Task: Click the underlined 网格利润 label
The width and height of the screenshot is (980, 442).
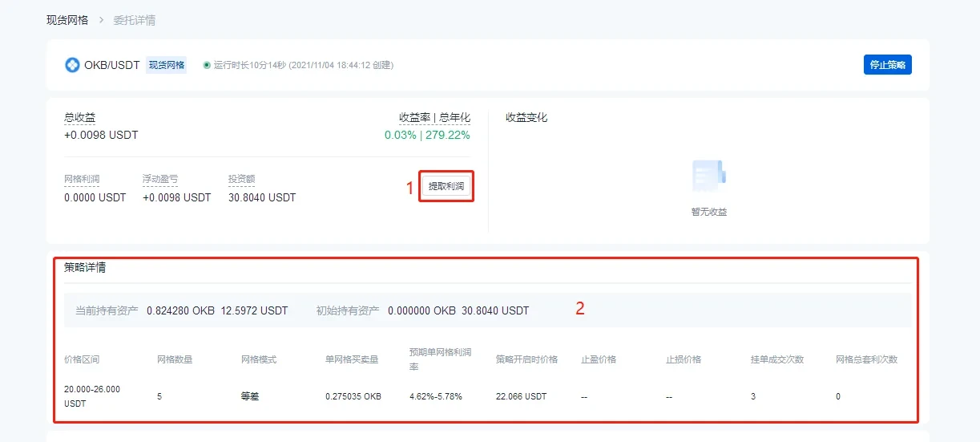Action: pyautogui.click(x=82, y=180)
